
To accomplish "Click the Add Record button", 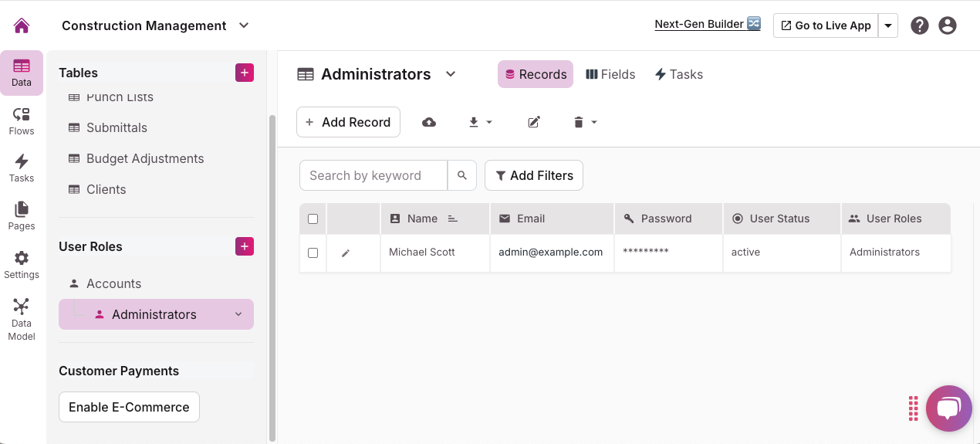I will tap(348, 122).
